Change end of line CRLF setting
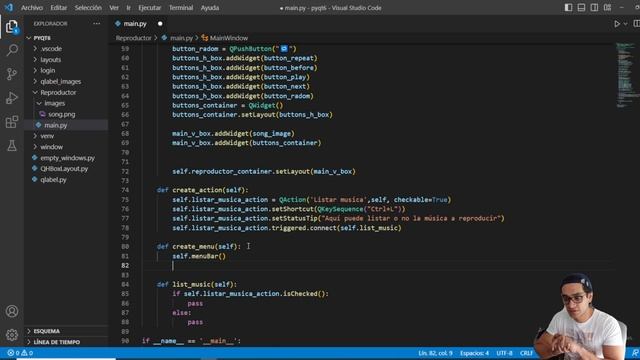Screen dimensions: 640x360 point(526,353)
